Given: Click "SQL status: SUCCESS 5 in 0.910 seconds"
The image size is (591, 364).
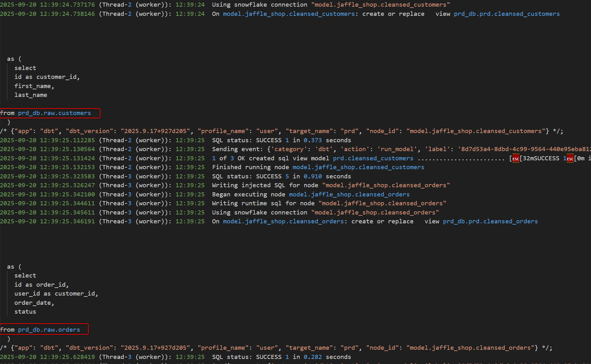Looking at the screenshot, I should [281, 176].
